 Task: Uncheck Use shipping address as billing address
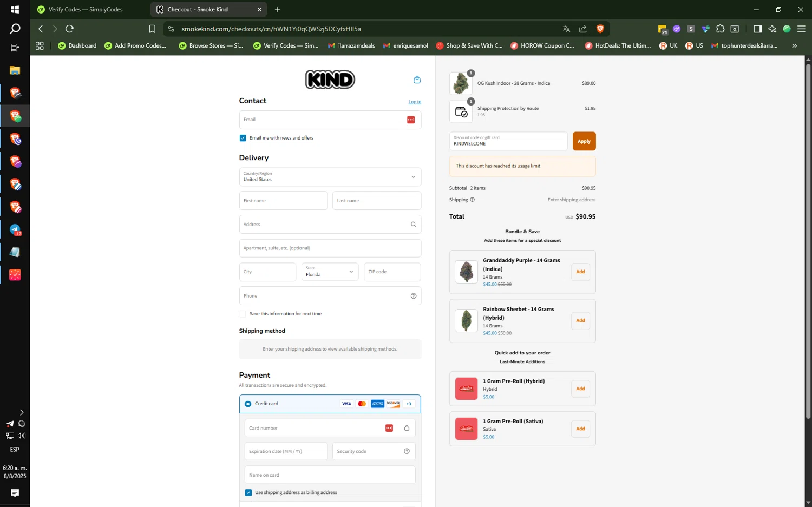point(248,492)
